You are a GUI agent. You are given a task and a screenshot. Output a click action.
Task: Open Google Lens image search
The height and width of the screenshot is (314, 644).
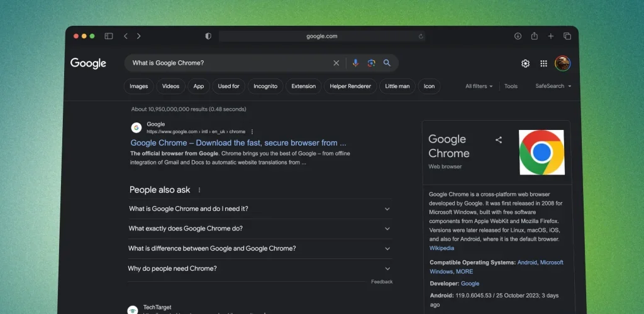(x=371, y=63)
